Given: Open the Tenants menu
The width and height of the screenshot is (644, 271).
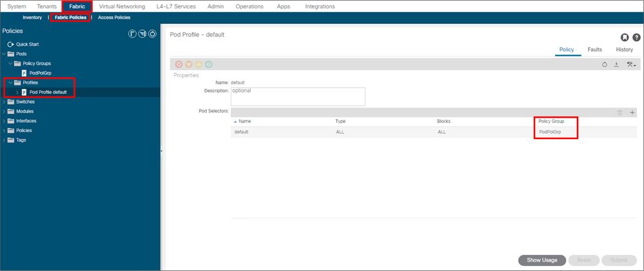Looking at the screenshot, I should coord(47,6).
